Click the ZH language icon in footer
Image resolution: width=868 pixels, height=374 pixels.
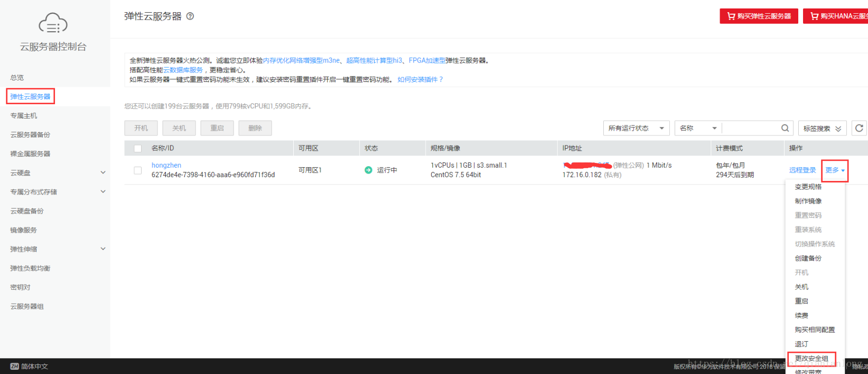(15, 366)
